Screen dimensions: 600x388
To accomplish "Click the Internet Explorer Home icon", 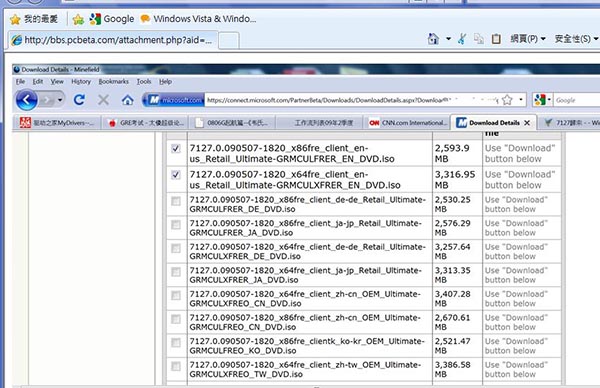I will click(433, 39).
